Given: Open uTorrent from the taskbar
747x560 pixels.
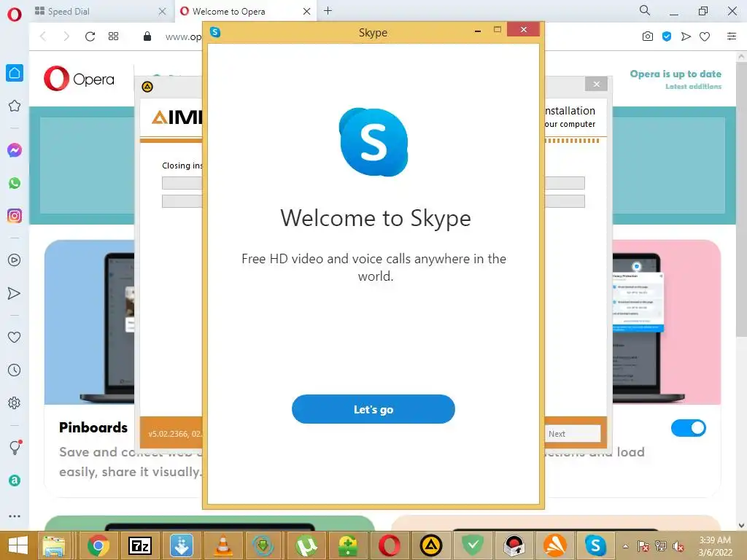Looking at the screenshot, I should coord(306,545).
